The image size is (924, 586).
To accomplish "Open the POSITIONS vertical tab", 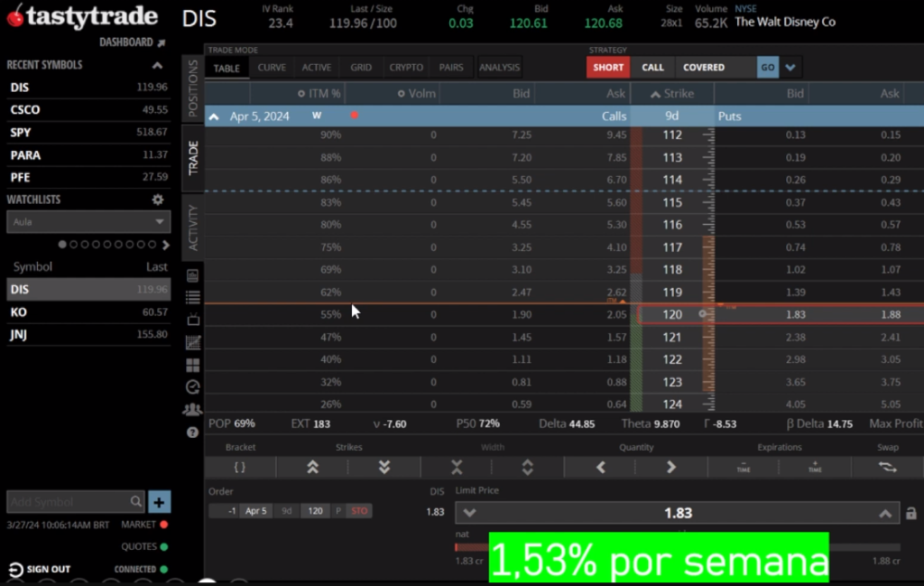I will coord(192,88).
